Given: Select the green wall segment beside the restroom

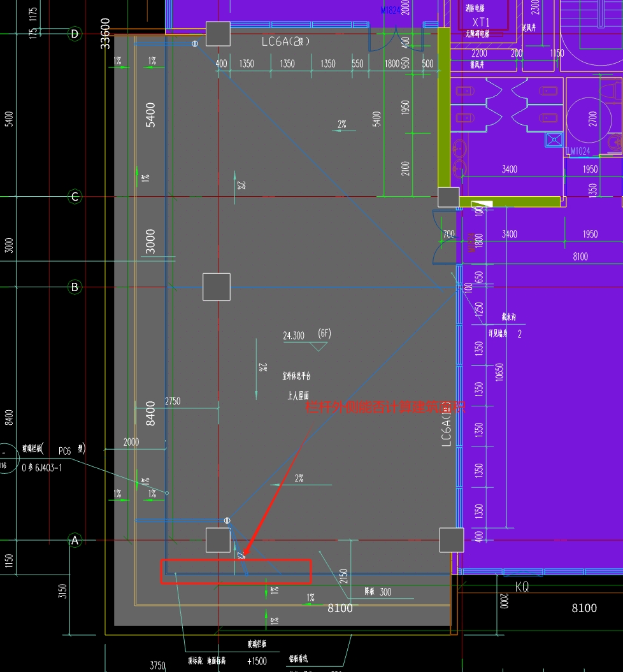Looking at the screenshot, I should [444, 107].
